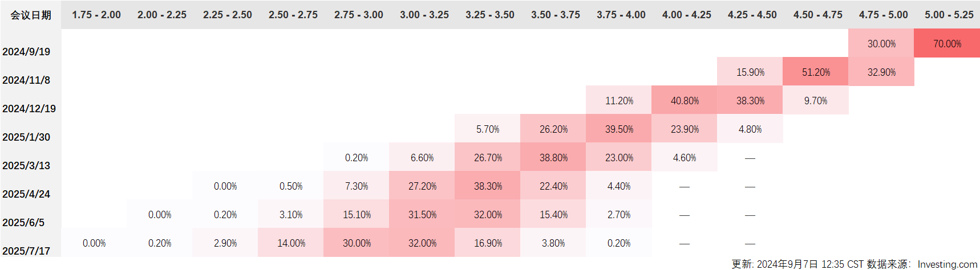Select the 39.50% cell in the 2025/1/30 row

pos(619,129)
